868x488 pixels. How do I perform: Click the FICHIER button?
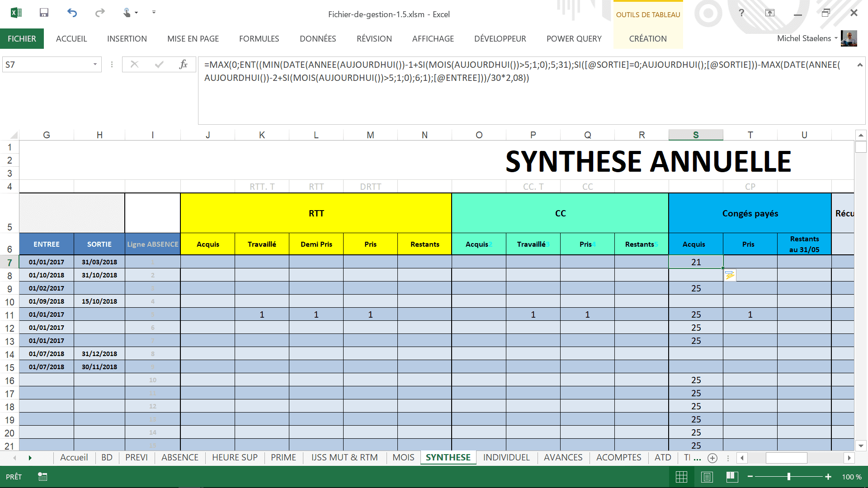click(22, 39)
